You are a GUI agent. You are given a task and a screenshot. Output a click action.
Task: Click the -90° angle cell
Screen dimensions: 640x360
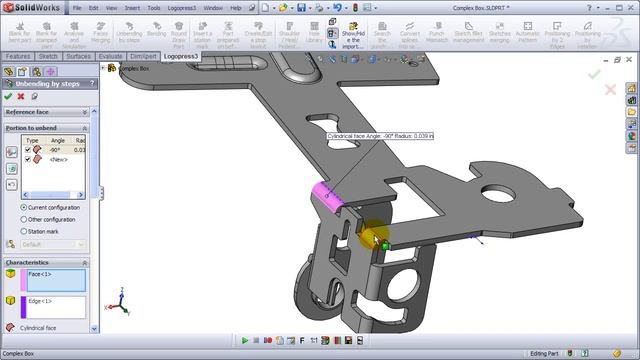tap(55, 150)
